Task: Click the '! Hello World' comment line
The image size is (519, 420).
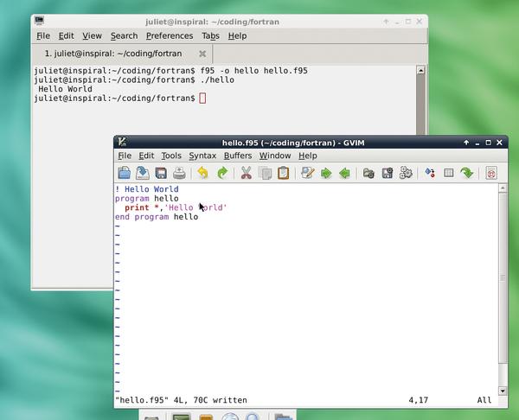Action: pos(147,189)
